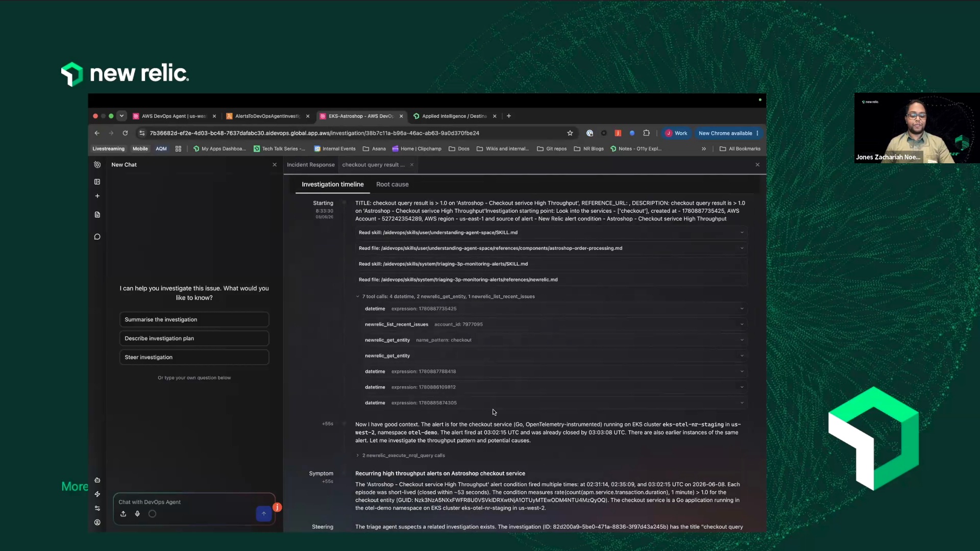
Task: Open the apps grid icon in the bookmarks bar
Action: (178, 149)
